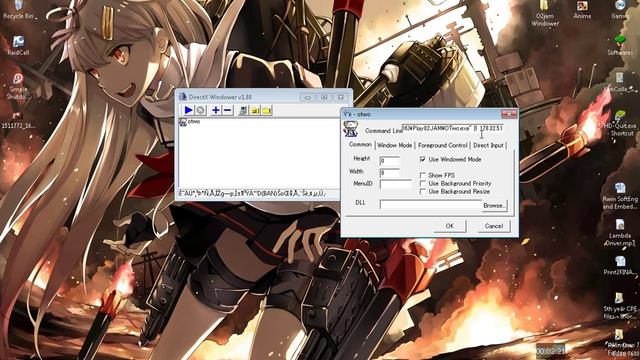
Task: Click the HD-Quit.exe Shortcut icon
Action: pos(620,123)
